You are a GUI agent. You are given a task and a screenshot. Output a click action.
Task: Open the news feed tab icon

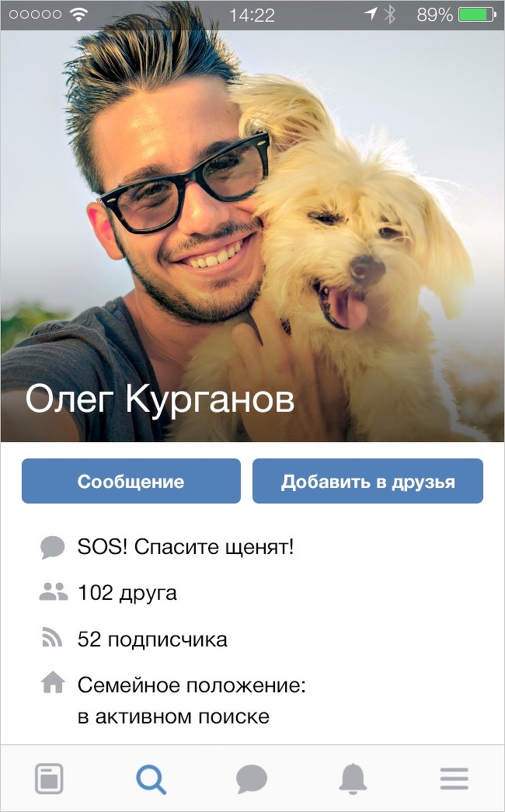point(49,779)
